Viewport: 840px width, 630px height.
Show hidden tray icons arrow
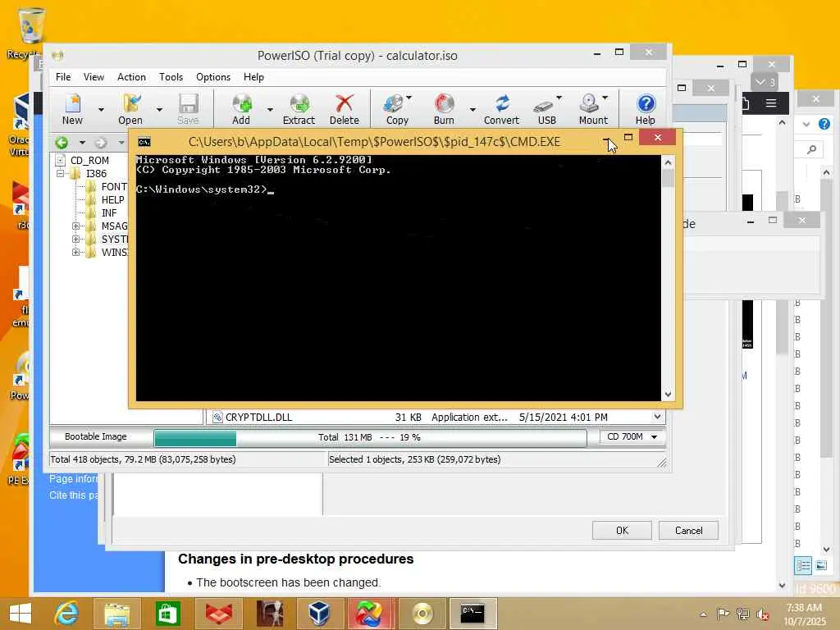(x=703, y=614)
